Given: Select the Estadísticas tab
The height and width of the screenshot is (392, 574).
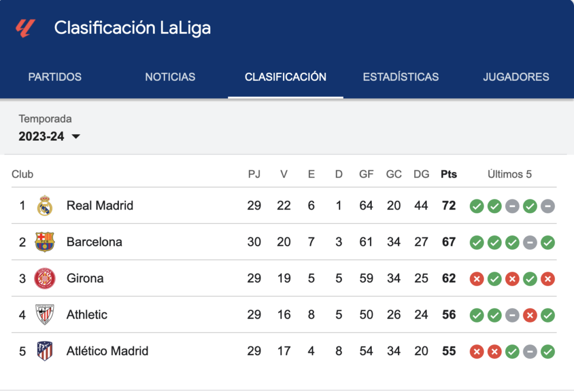Looking at the screenshot, I should (401, 77).
